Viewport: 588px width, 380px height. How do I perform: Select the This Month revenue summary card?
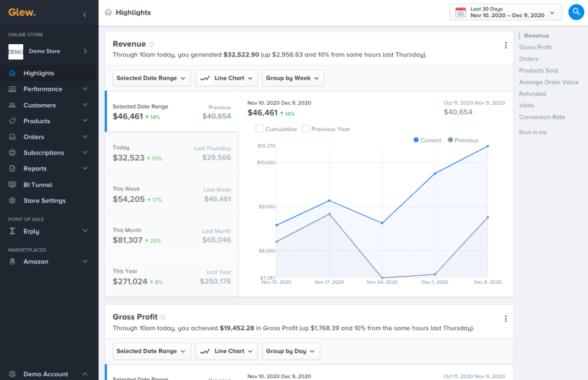coord(171,235)
